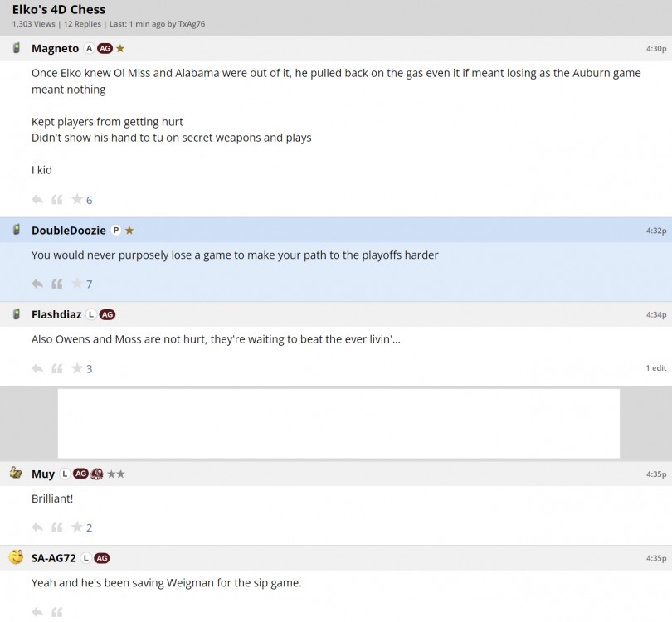The height and width of the screenshot is (622, 672).
Task: Reply to Magneto's post
Action: pyautogui.click(x=37, y=199)
